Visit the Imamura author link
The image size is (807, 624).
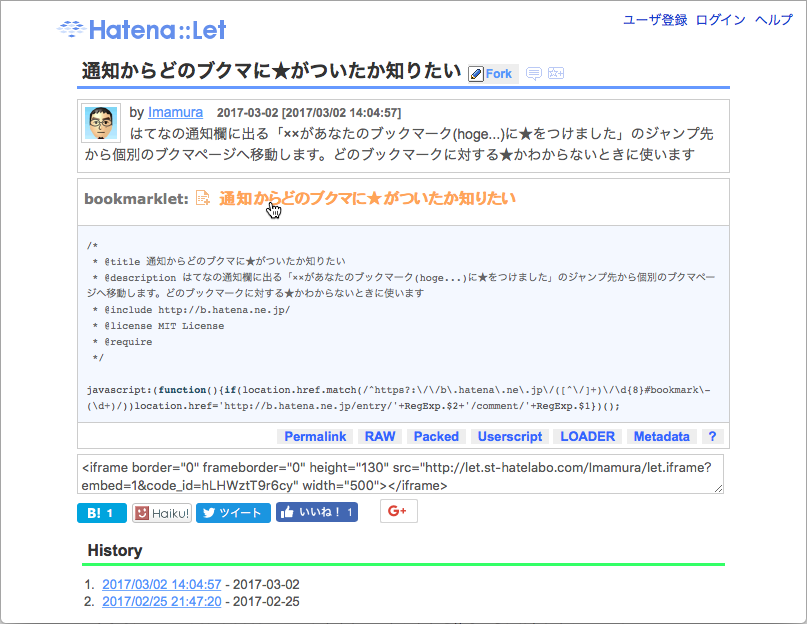[x=176, y=112]
